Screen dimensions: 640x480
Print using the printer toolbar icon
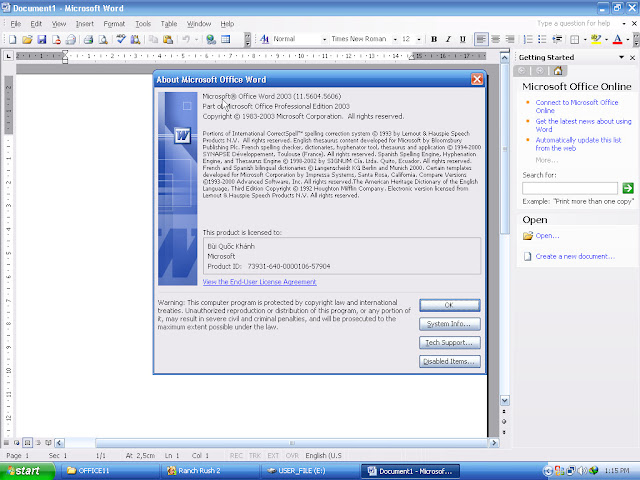(x=88, y=39)
